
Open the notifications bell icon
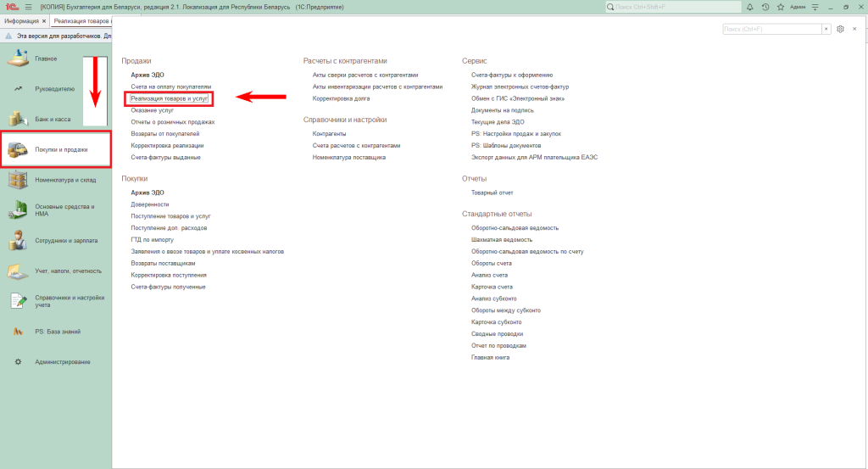tap(749, 7)
